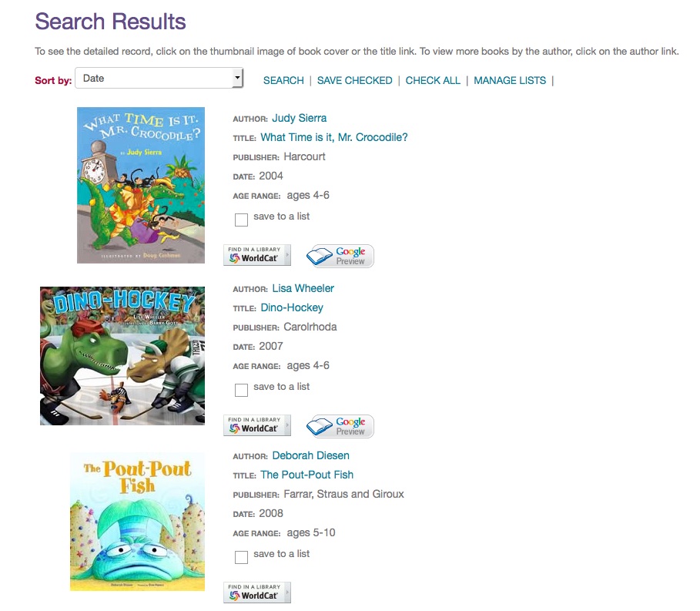Screen dimensions: 700x611
Task: Open The Pout-Pout Fish title link
Action: coord(306,475)
